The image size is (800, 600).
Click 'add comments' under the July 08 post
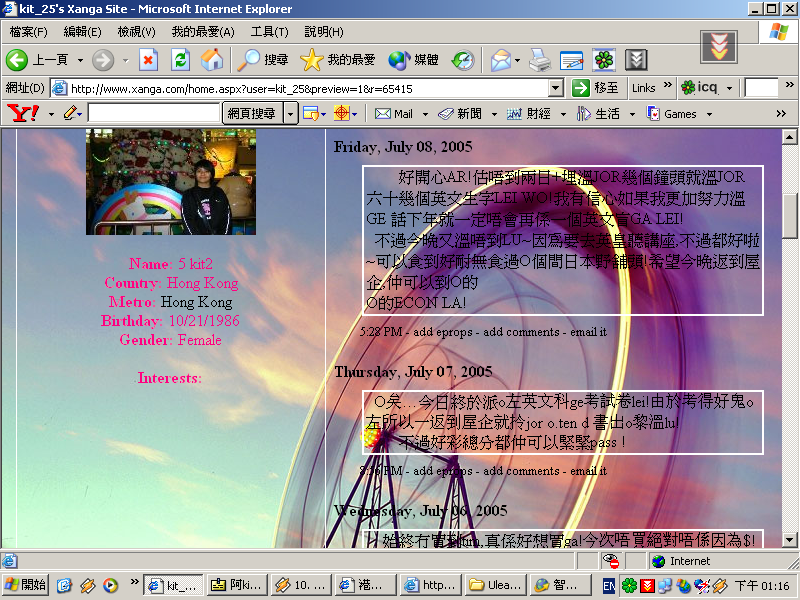coord(521,332)
